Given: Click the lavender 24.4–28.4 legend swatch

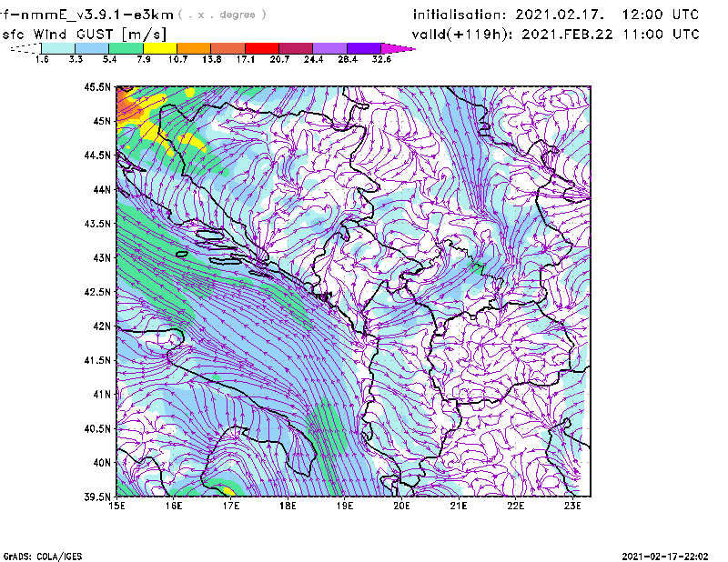Looking at the screenshot, I should click(x=329, y=48).
